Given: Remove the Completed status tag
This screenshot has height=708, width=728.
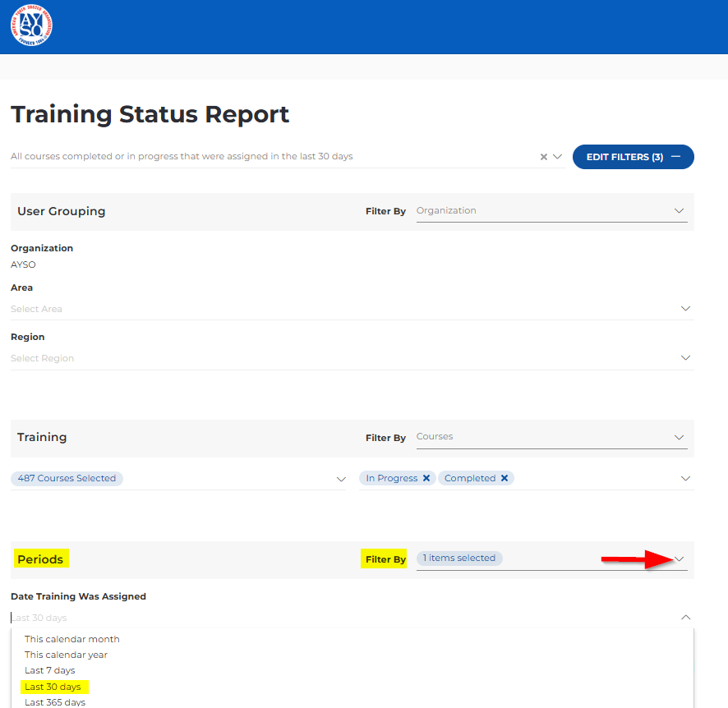Looking at the screenshot, I should pos(505,478).
